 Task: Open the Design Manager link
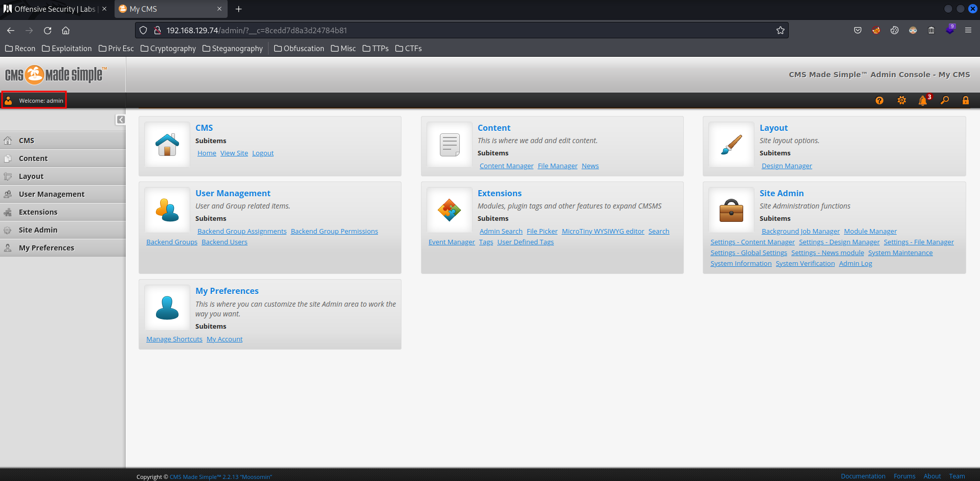(787, 166)
